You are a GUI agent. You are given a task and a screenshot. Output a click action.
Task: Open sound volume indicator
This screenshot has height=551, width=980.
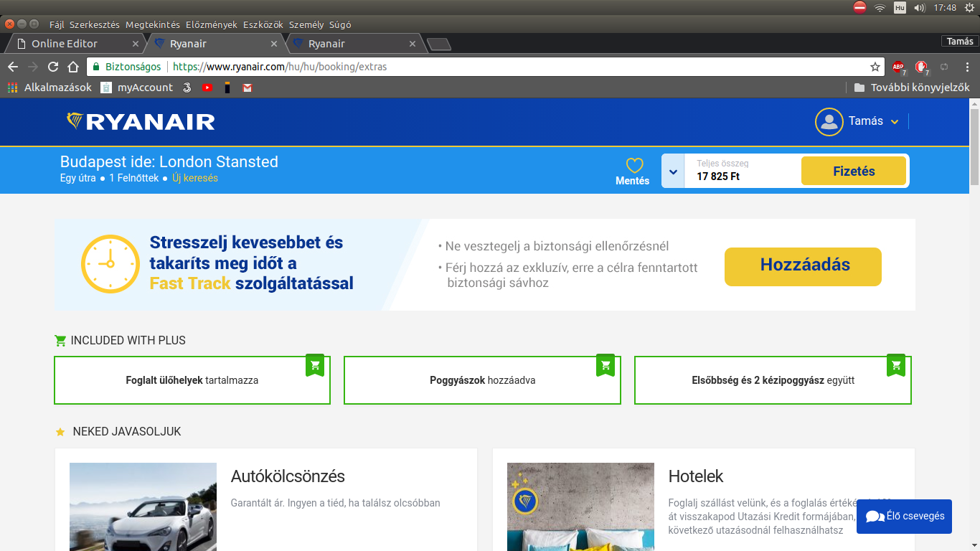click(920, 7)
